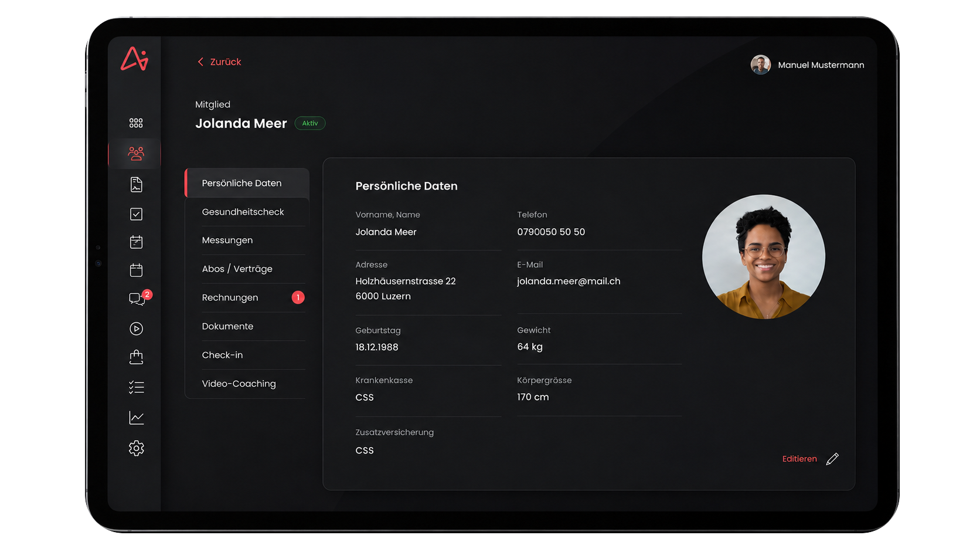
Task: Go back via Zurück link
Action: point(219,62)
